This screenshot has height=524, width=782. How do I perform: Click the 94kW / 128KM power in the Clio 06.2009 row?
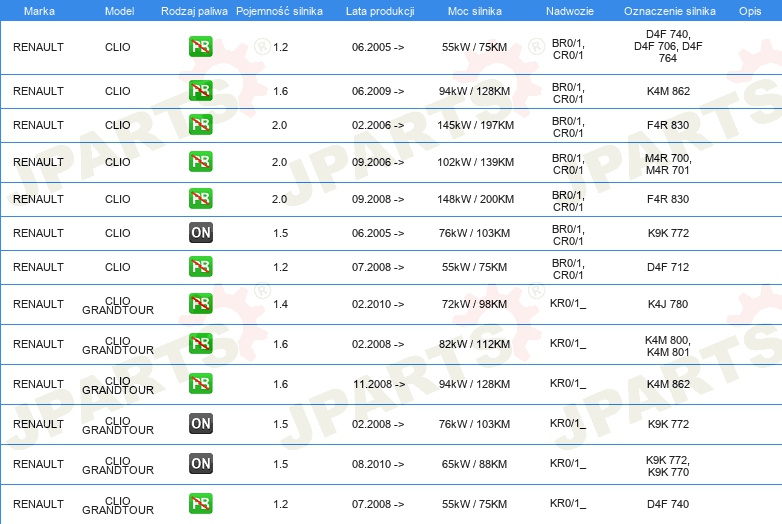tap(474, 91)
